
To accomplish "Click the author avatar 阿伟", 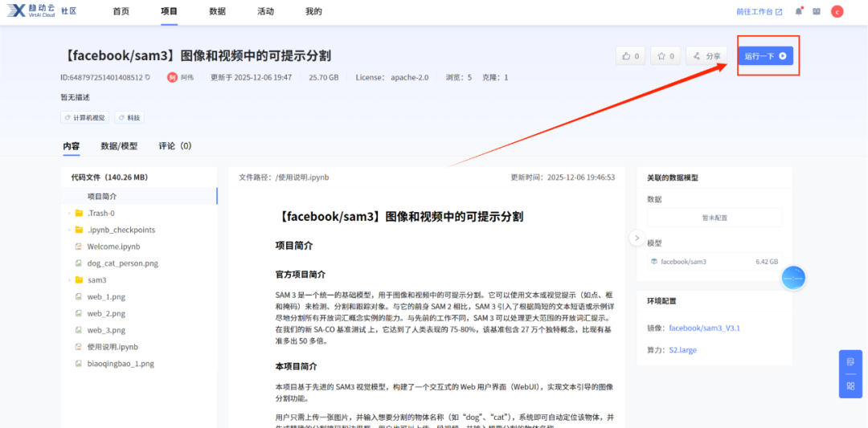I will point(172,77).
